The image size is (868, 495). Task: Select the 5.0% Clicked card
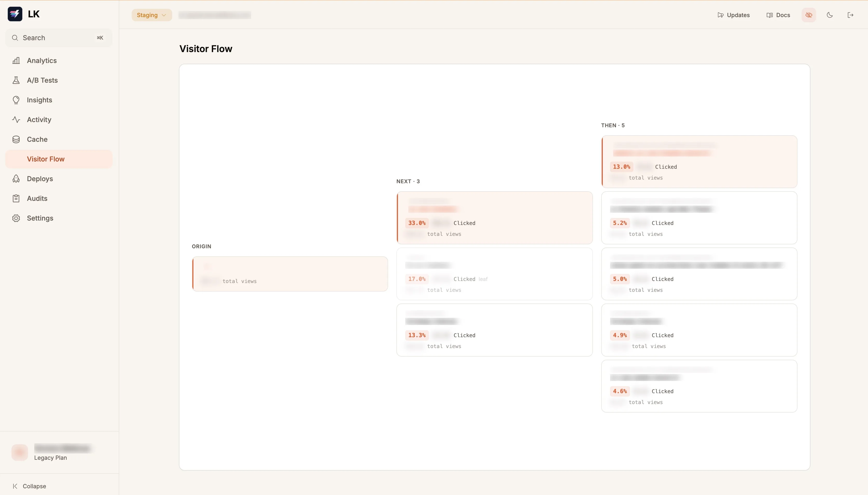coord(699,274)
